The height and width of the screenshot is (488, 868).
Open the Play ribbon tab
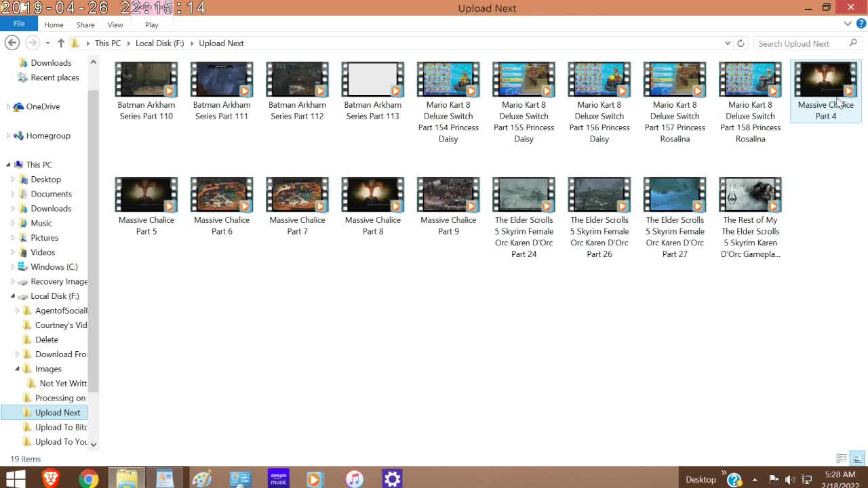[152, 24]
